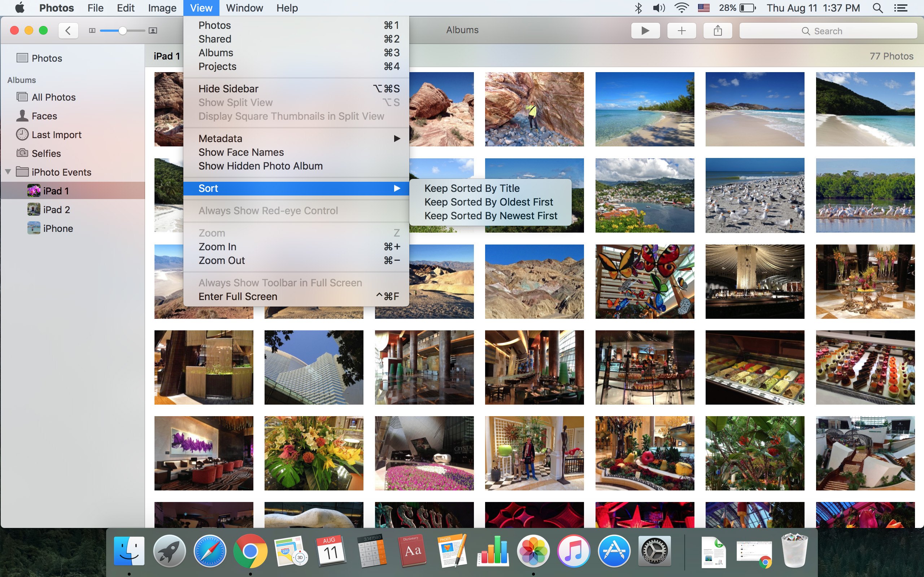Viewport: 924px width, 577px height.
Task: Select iPad 2 album in sidebar
Action: [x=57, y=210]
